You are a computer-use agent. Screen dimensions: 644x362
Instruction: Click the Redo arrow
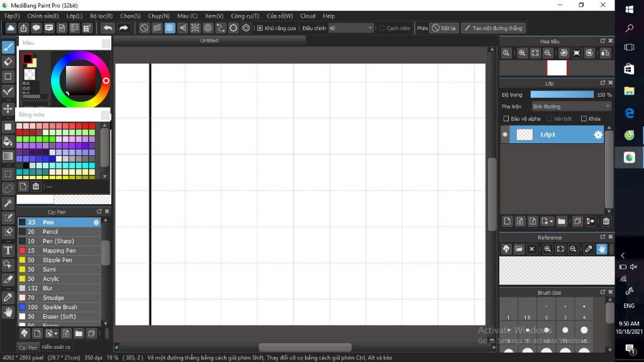(x=123, y=28)
